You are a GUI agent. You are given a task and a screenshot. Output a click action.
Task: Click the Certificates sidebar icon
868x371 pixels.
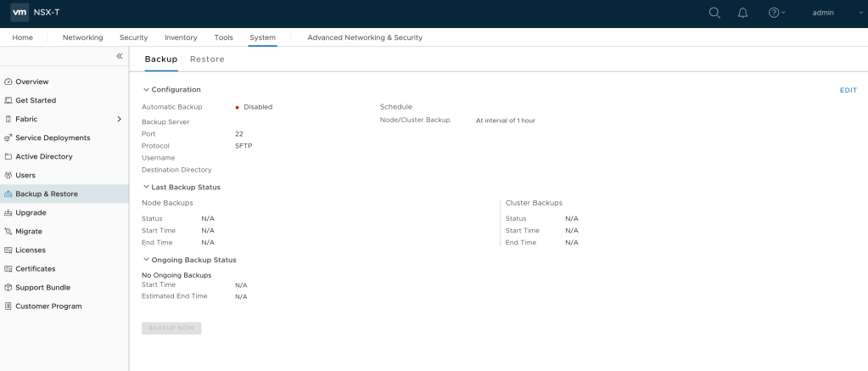pyautogui.click(x=8, y=268)
